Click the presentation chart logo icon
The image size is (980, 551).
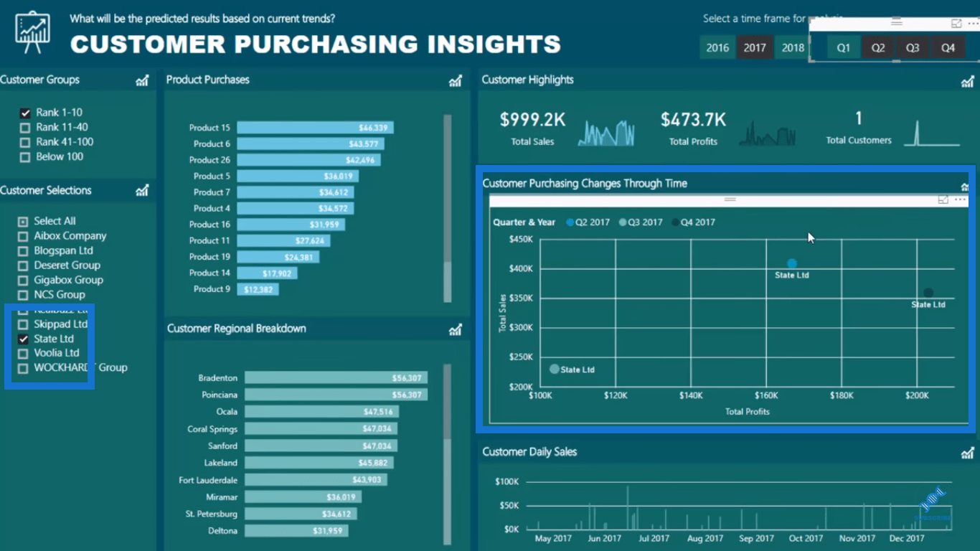click(32, 33)
